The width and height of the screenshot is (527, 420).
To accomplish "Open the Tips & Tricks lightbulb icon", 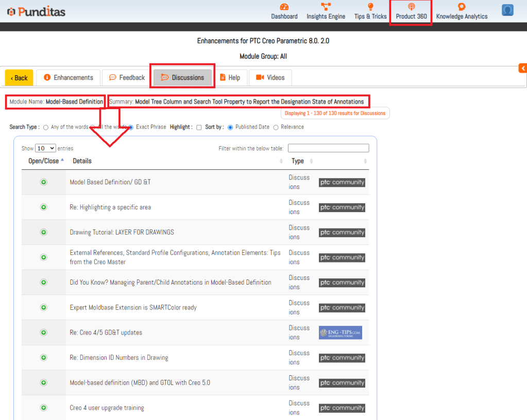I will pos(370,7).
